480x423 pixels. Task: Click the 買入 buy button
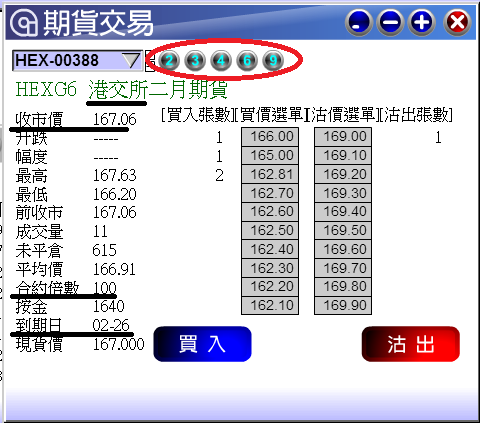coord(202,344)
